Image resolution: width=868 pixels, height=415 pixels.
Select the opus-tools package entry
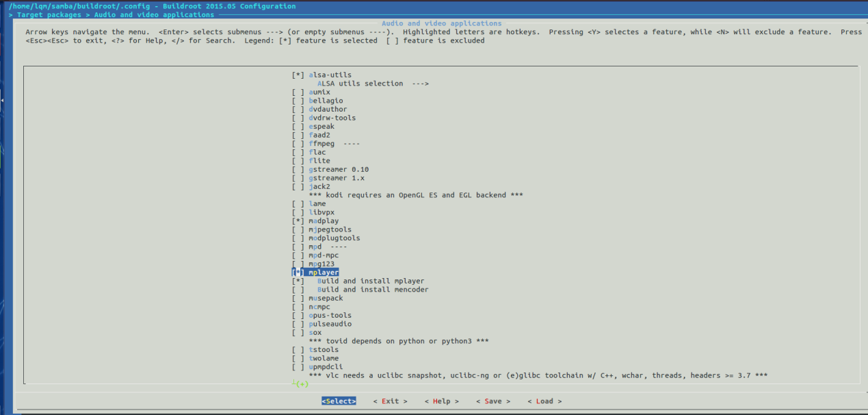[330, 316]
